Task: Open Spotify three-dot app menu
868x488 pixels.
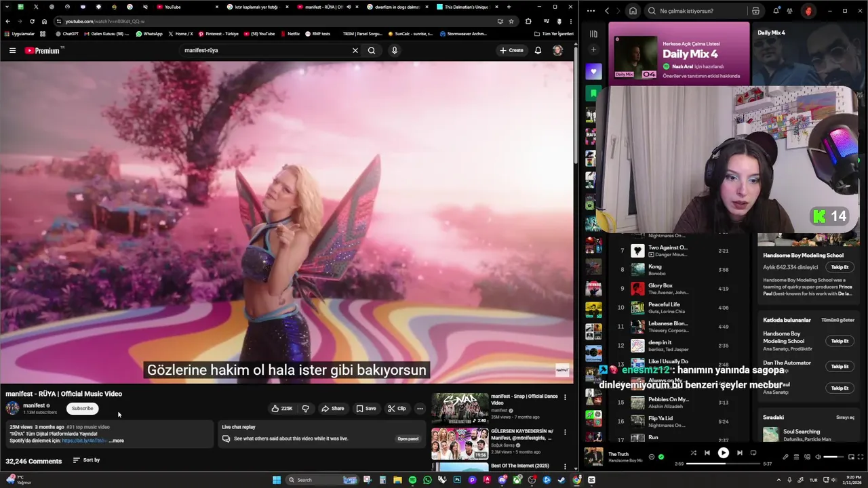Action: [591, 11]
